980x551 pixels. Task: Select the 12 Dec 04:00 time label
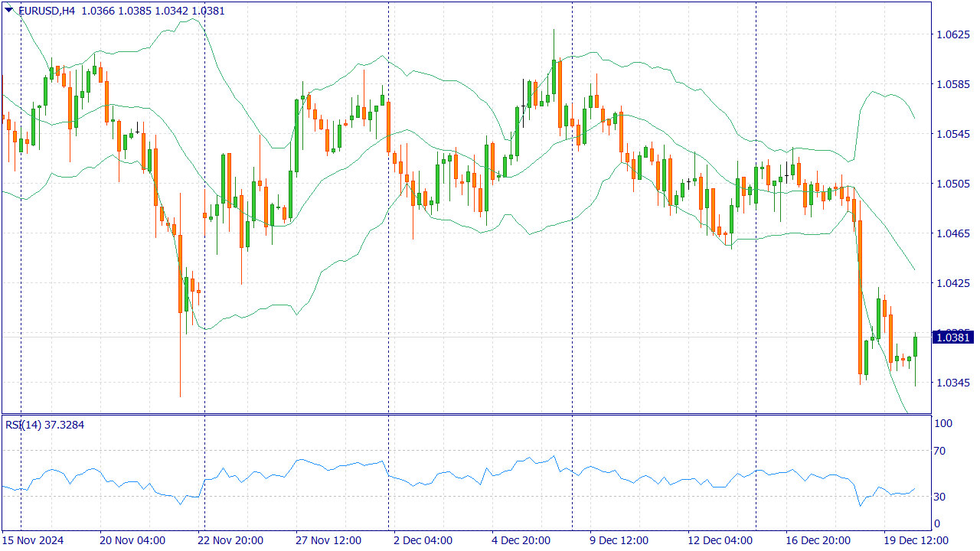[x=720, y=540]
